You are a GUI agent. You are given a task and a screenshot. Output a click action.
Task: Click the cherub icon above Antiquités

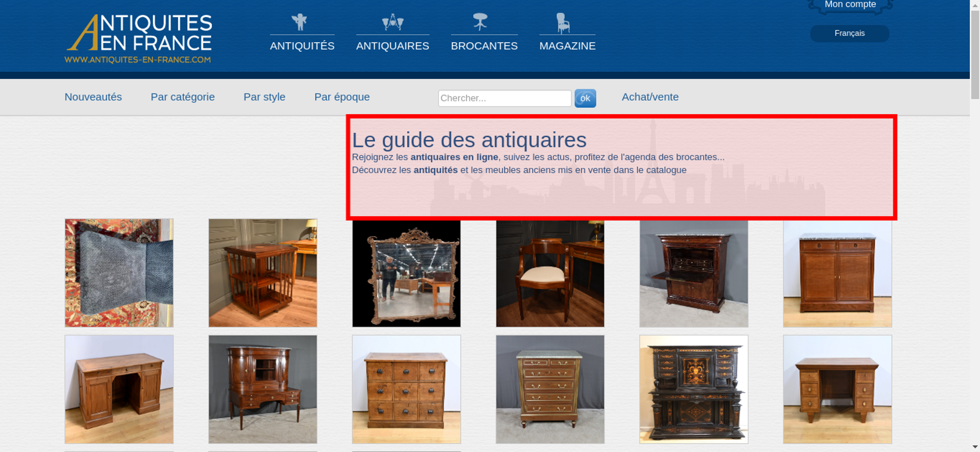pos(299,22)
